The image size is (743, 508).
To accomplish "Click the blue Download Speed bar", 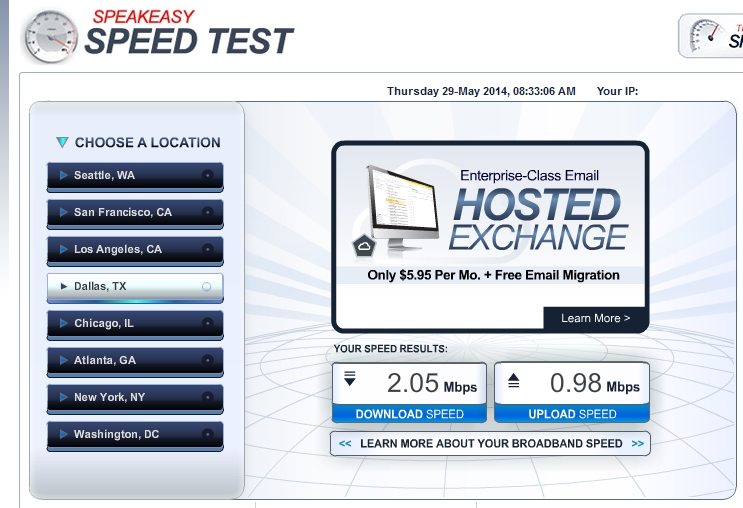I will point(409,414).
